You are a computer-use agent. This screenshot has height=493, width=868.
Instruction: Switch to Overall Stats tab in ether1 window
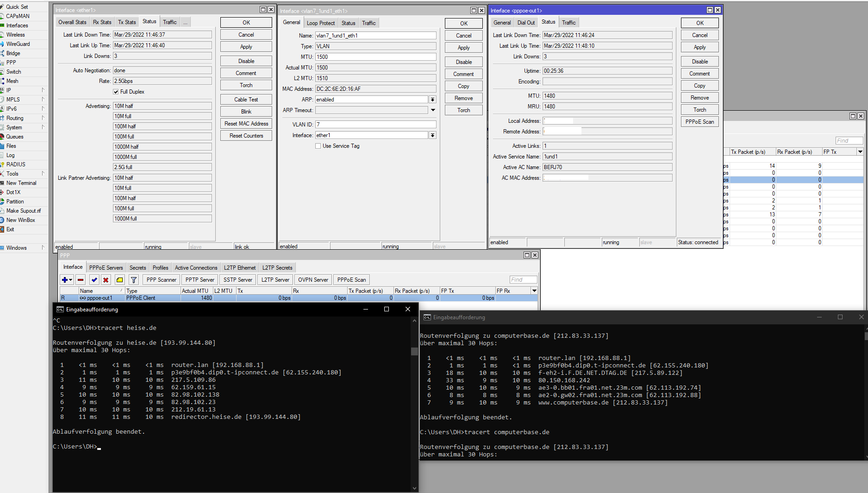[72, 22]
